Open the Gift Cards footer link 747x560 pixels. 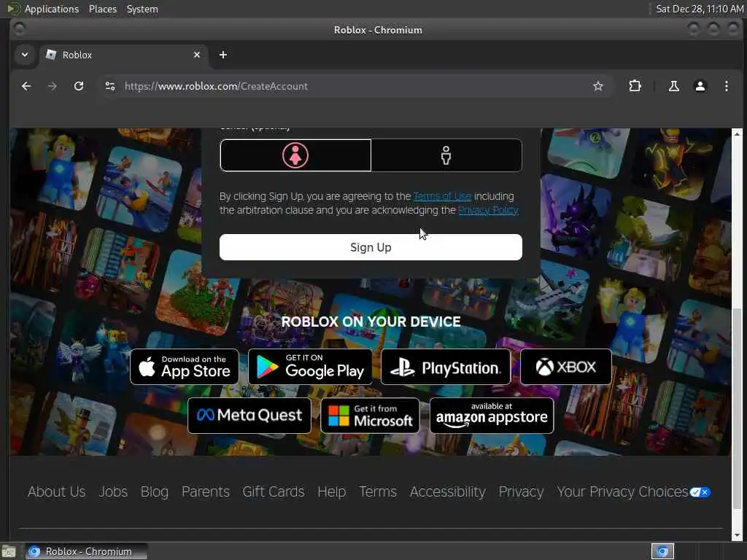(274, 491)
